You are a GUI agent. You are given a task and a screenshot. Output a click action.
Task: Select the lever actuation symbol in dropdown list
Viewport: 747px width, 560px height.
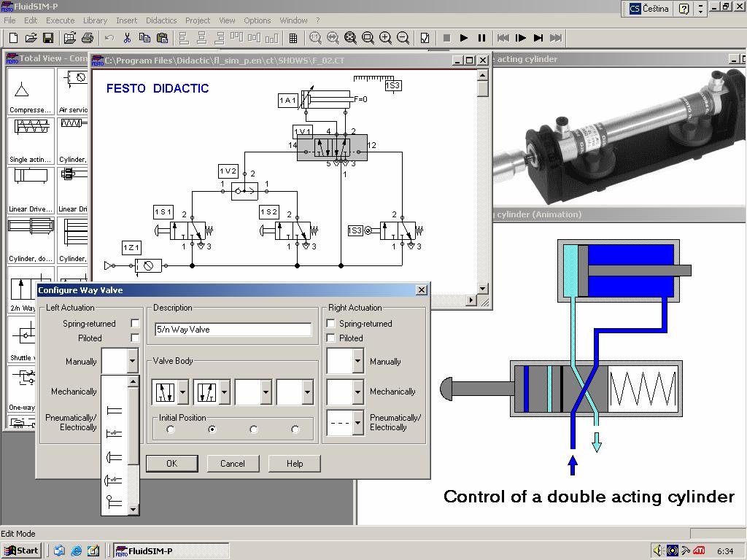[115, 502]
